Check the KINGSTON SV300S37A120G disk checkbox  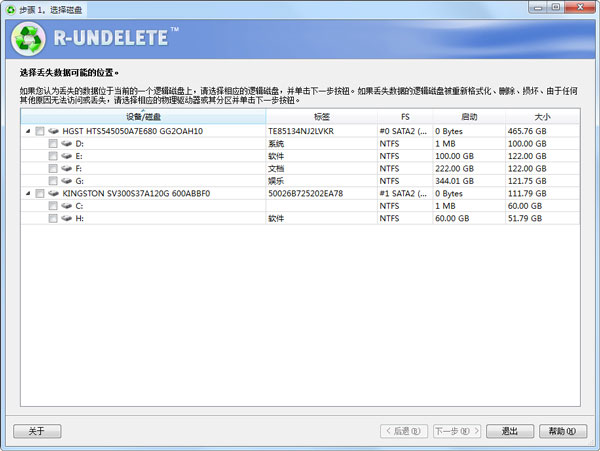click(40, 194)
